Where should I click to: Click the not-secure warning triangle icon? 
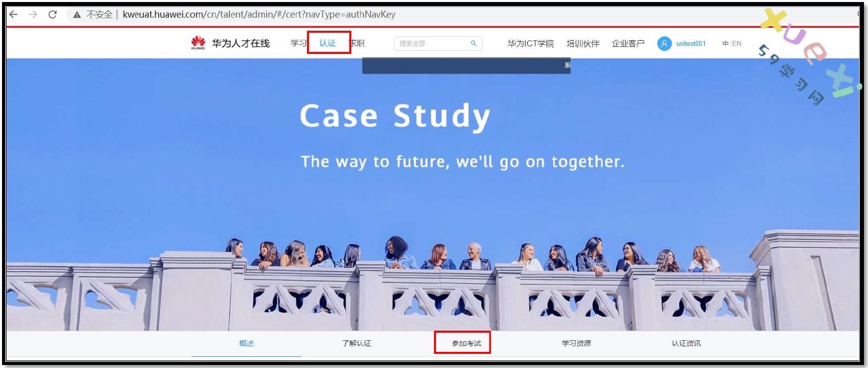77,15
